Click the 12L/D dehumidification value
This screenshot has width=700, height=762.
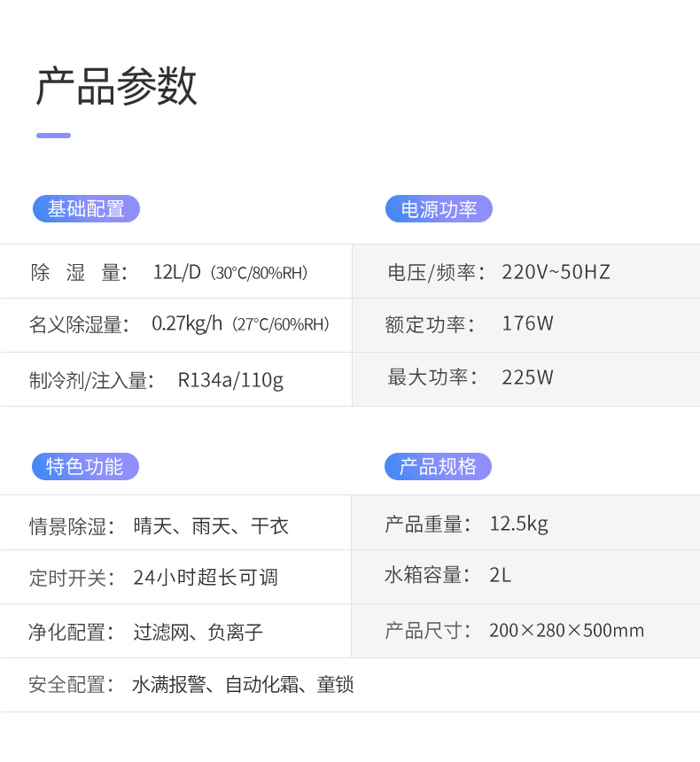[177, 272]
